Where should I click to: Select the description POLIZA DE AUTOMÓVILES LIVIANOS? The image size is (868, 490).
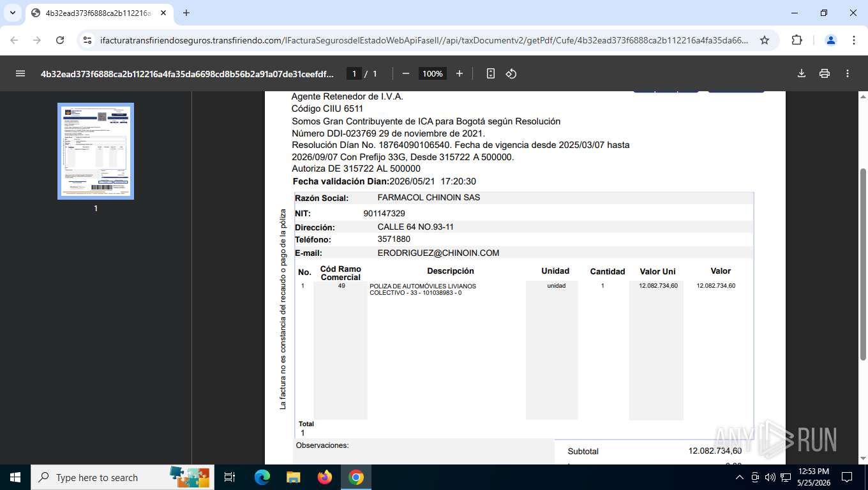pos(423,286)
